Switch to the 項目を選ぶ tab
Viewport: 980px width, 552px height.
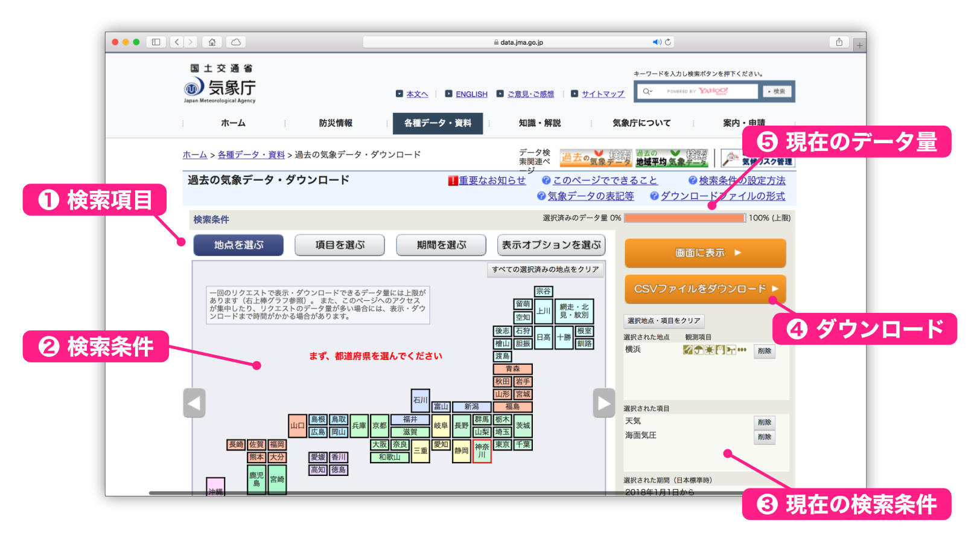340,245
